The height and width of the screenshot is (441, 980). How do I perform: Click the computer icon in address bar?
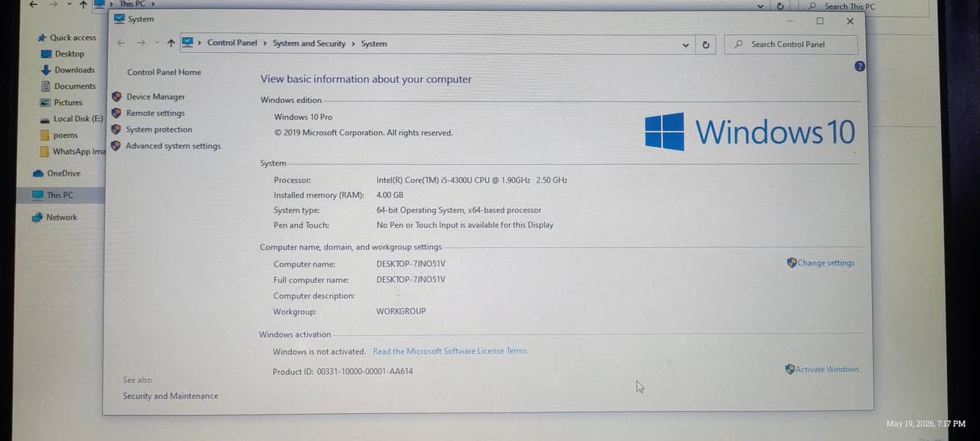[187, 43]
